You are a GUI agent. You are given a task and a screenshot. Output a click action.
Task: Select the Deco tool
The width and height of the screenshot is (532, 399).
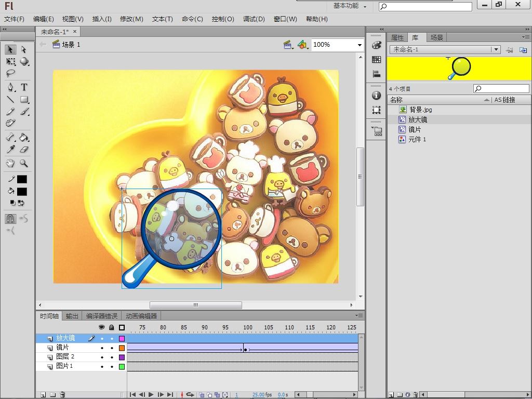10,123
